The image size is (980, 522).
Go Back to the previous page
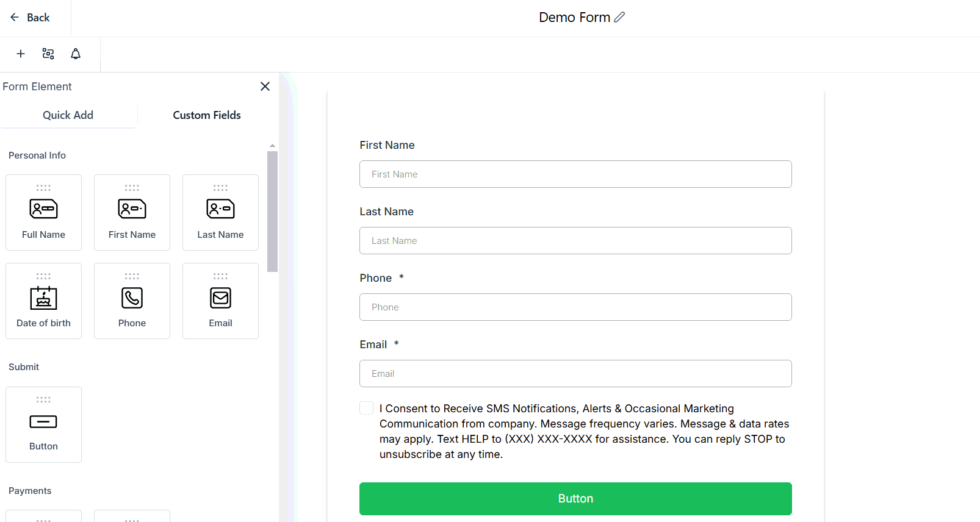(31, 18)
